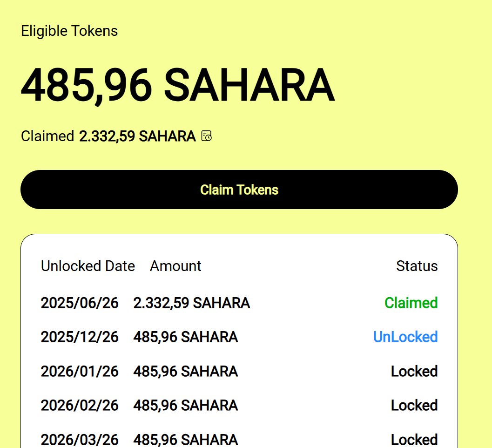Viewport: 492px width, 448px height.
Task: Select the 2025/12/26 unlock date
Action: click(80, 337)
